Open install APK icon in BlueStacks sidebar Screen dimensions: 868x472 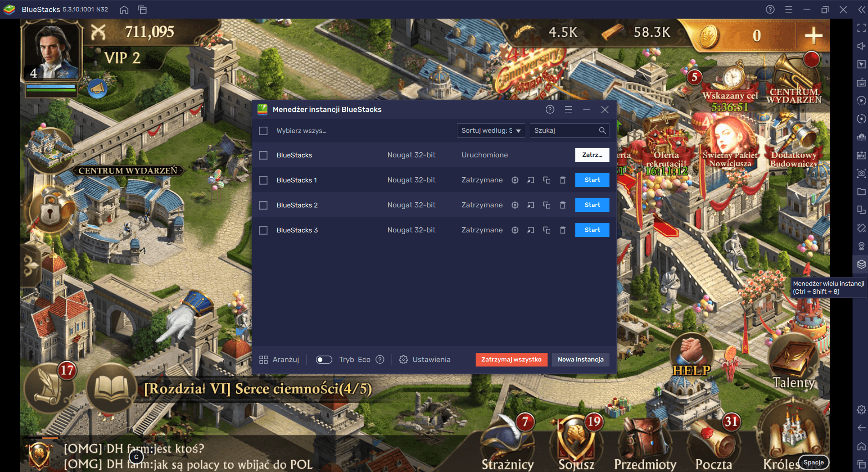tap(861, 155)
